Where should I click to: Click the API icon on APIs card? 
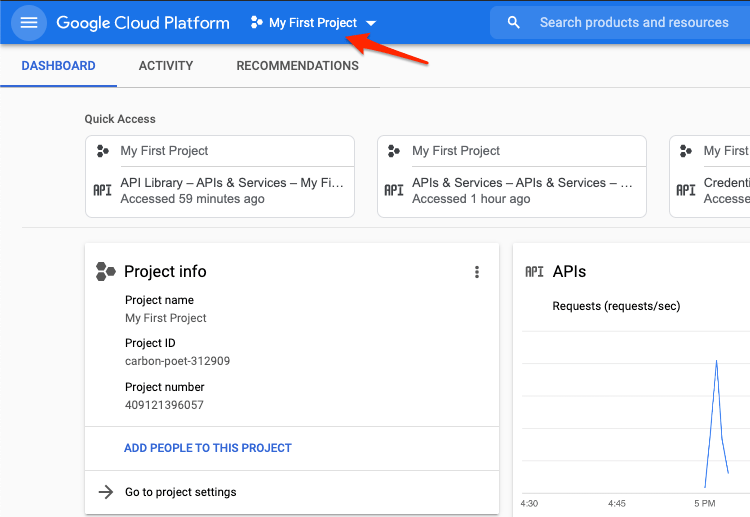tap(534, 272)
